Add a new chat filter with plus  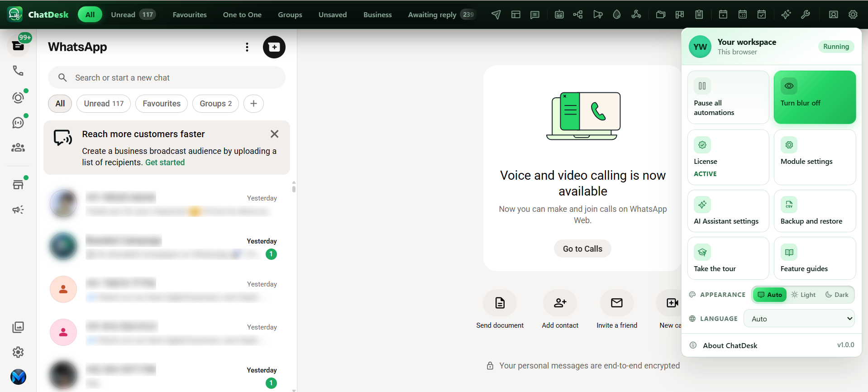[254, 104]
